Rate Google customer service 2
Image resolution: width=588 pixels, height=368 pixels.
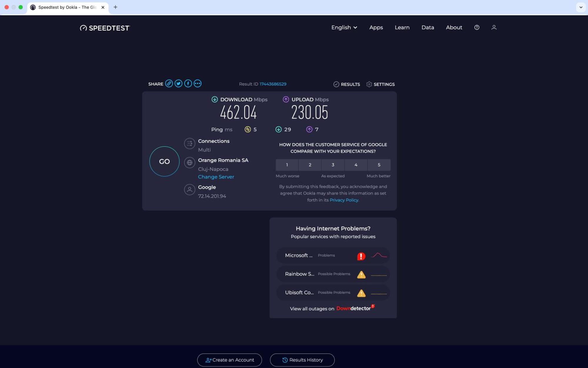[310, 165]
